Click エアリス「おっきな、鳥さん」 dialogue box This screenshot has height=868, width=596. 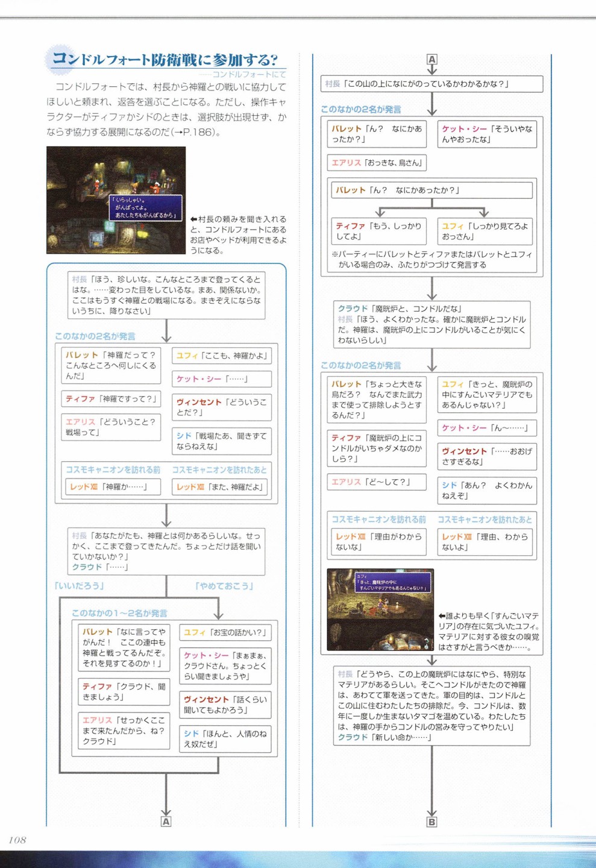point(377,163)
